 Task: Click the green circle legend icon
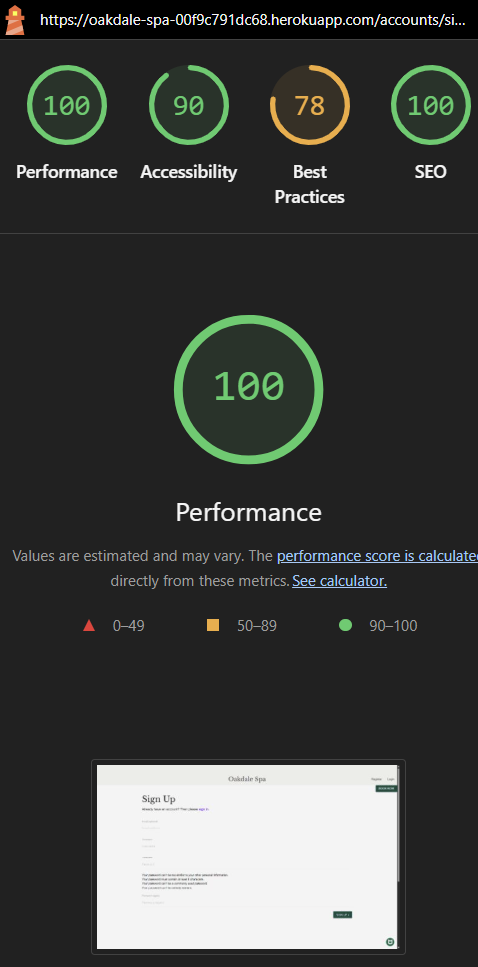click(x=345, y=626)
